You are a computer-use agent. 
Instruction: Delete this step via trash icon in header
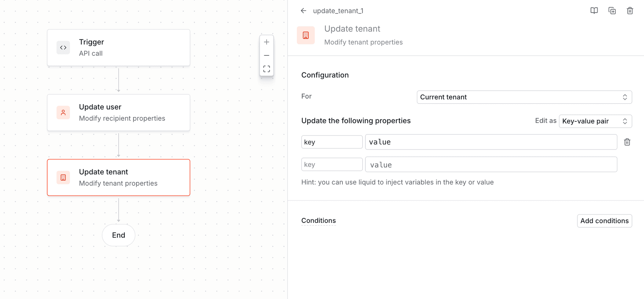(630, 10)
